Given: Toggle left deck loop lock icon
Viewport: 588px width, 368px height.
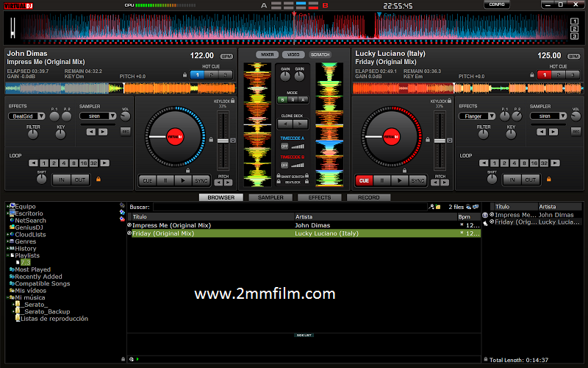Looking at the screenshot, I should point(98,179).
